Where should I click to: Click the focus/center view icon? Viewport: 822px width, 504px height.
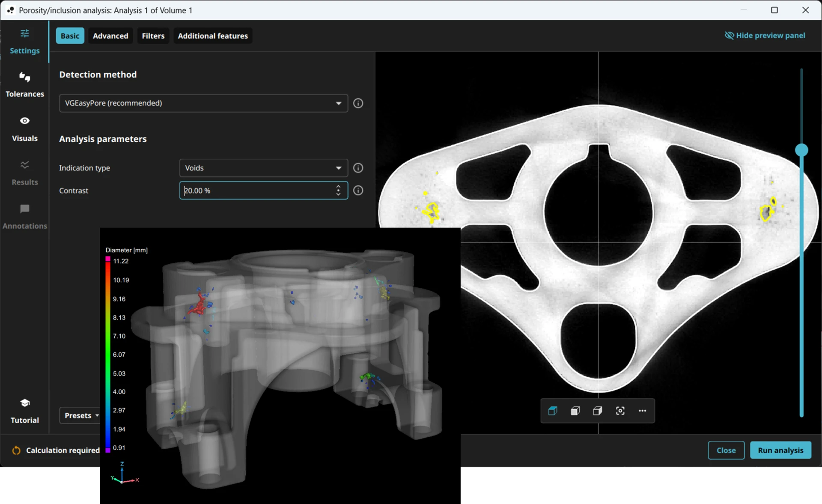click(620, 411)
